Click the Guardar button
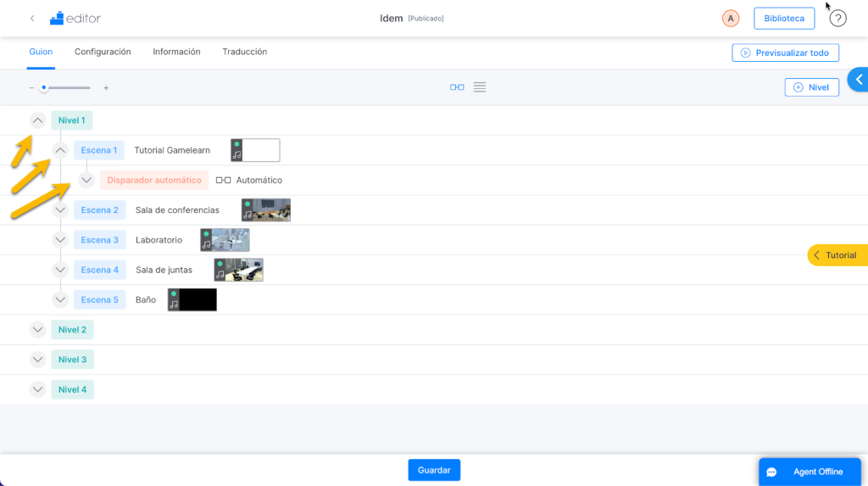The image size is (868, 486). click(434, 470)
